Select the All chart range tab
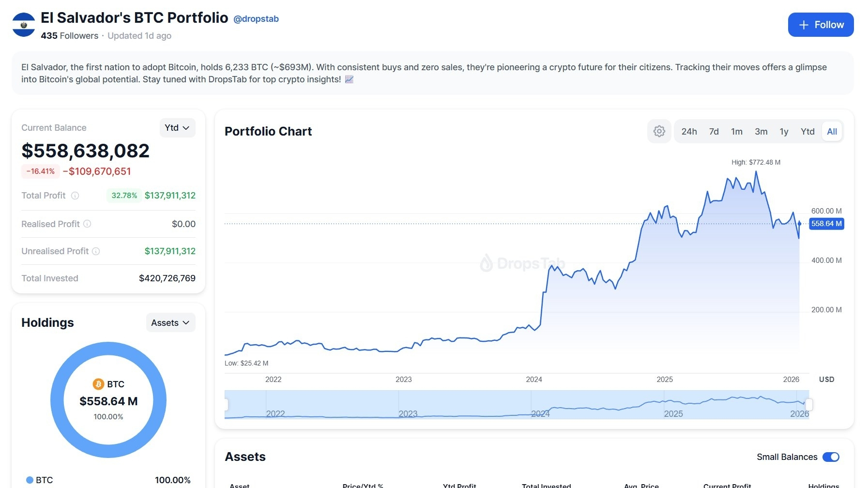 [832, 132]
